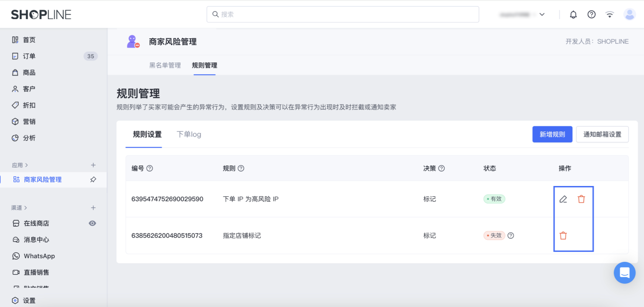Focus the top search box
Screen dimensions: 644x307
pyautogui.click(x=343, y=14)
